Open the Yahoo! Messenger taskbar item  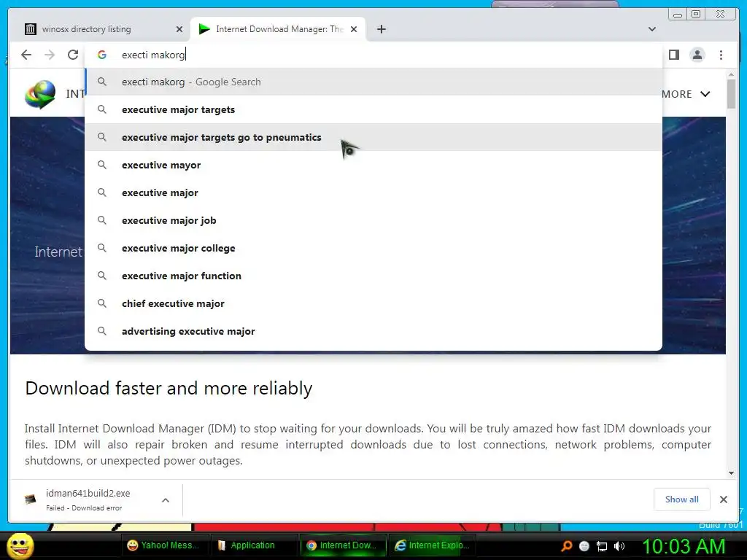(164, 545)
